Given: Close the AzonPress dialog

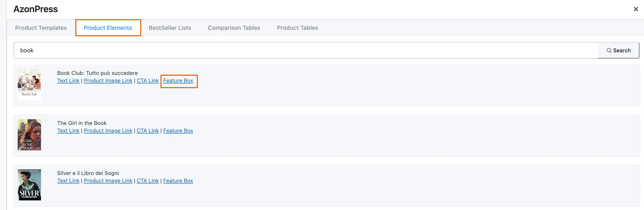Looking at the screenshot, I should click(x=636, y=9).
